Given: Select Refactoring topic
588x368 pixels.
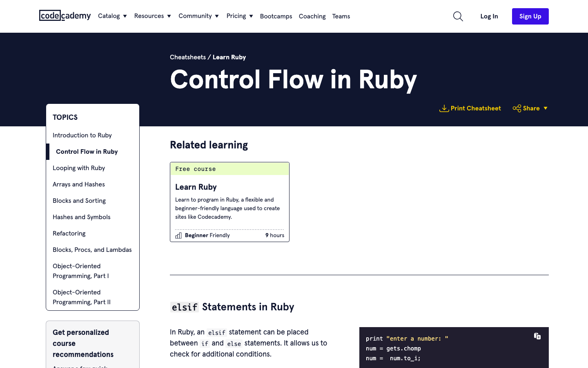Looking at the screenshot, I should [69, 233].
